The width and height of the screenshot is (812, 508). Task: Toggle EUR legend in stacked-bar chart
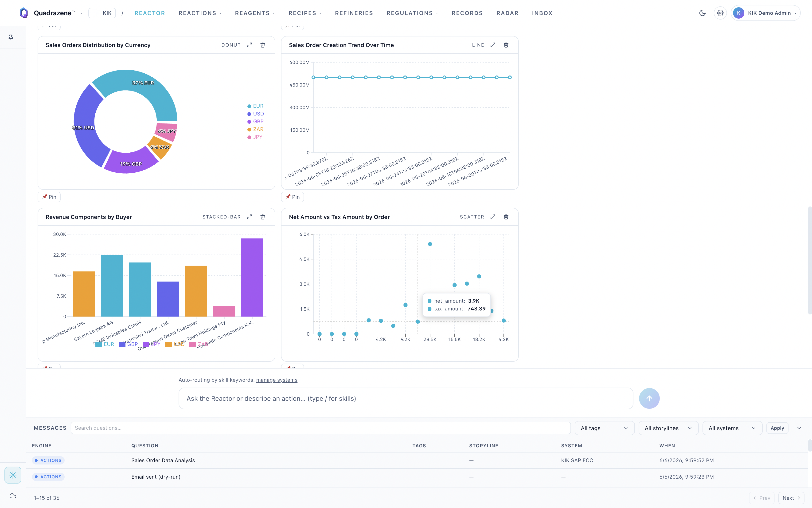coord(105,344)
